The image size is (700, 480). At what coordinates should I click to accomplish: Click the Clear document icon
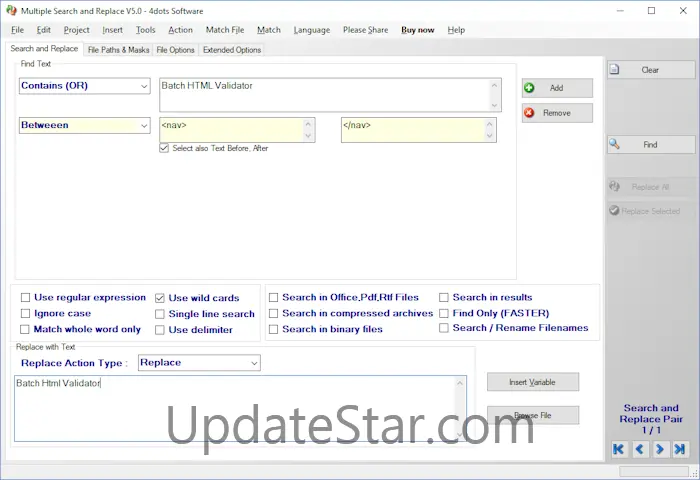pyautogui.click(x=615, y=69)
